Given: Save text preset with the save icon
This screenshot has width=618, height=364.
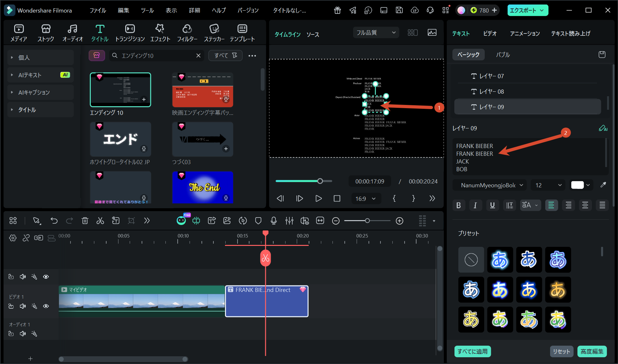Looking at the screenshot, I should point(602,54).
